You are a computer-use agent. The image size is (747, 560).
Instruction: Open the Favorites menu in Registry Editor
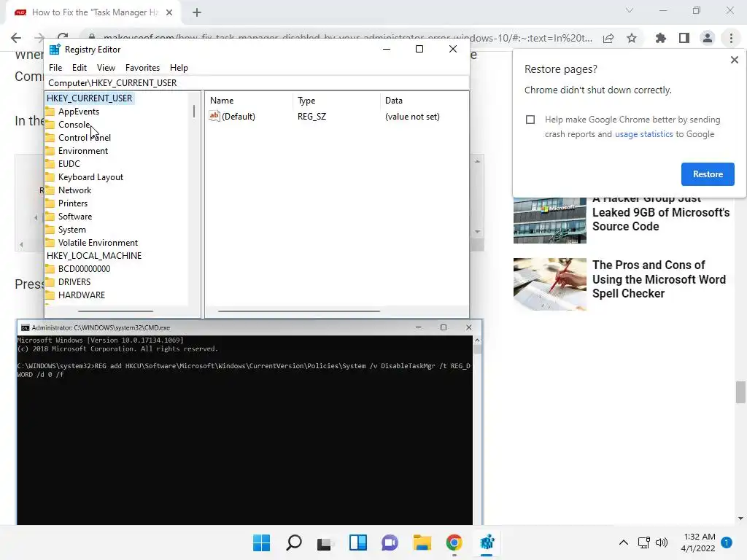coord(142,68)
